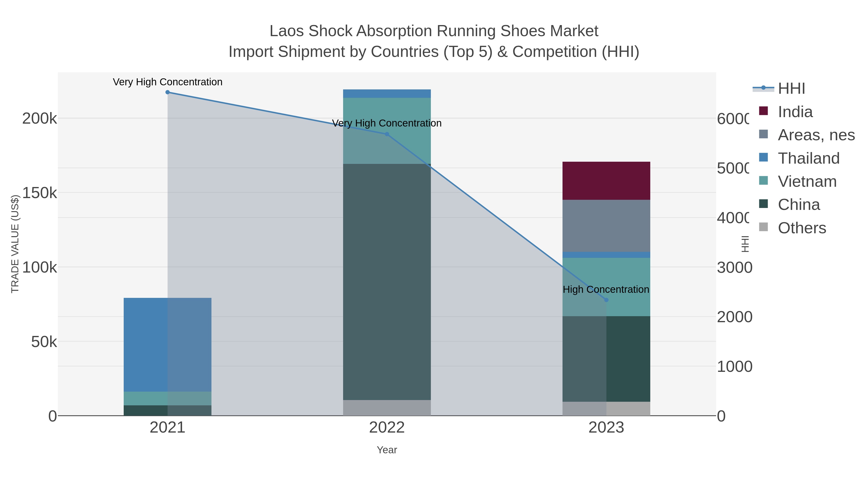Click the Very High Concentration annotation for 2021
Screen dimensions: 868x488
[x=168, y=82]
